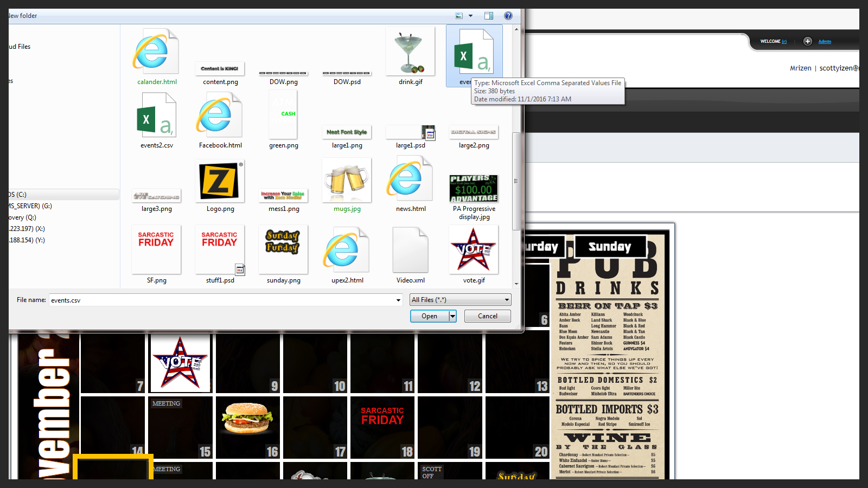Select green.png file

coord(283,115)
